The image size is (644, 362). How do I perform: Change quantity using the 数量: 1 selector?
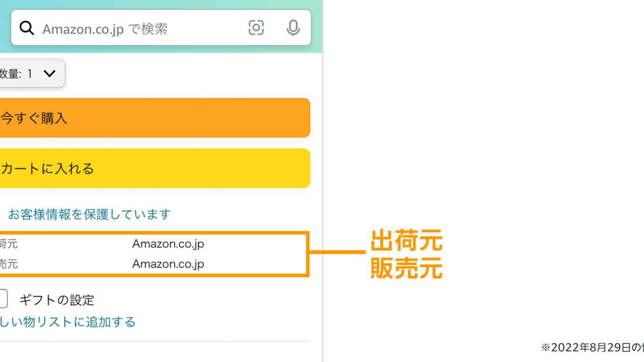tap(29, 73)
